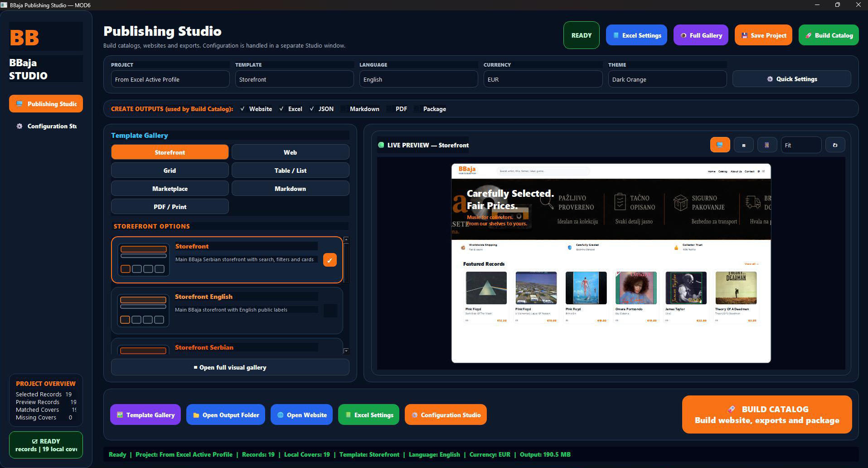
Task: Toggle the Website output checkbox
Action: [242, 109]
